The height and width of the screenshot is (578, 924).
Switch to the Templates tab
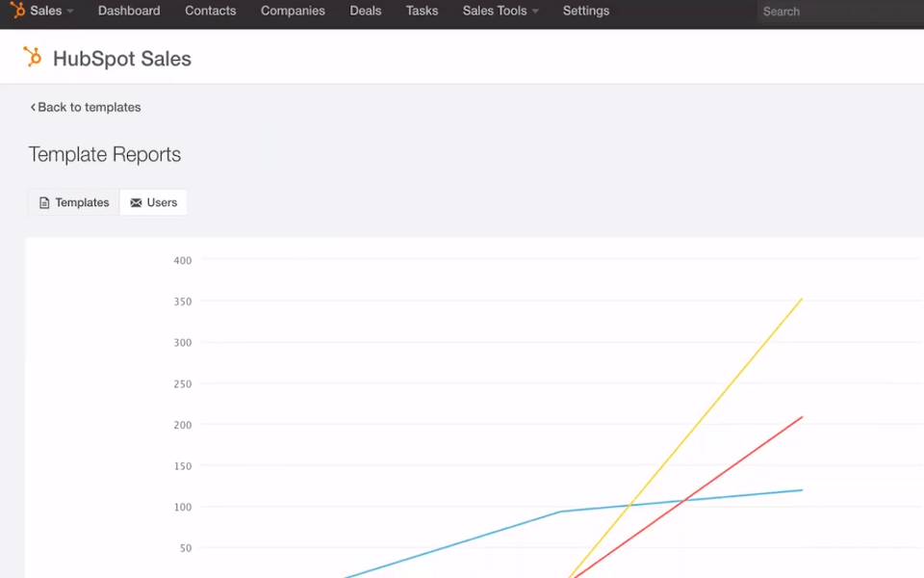(x=74, y=202)
